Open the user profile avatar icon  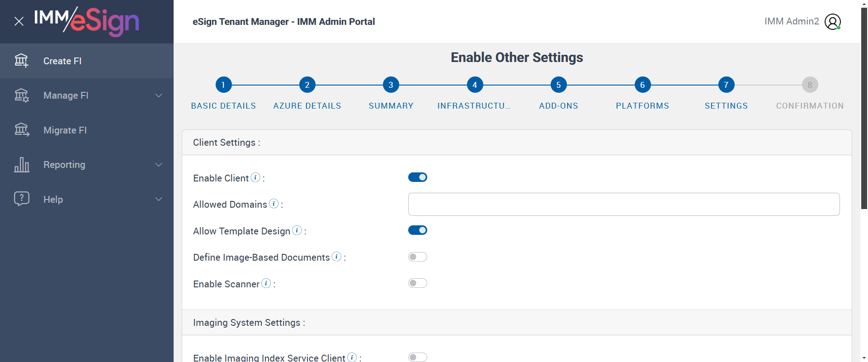[x=832, y=21]
